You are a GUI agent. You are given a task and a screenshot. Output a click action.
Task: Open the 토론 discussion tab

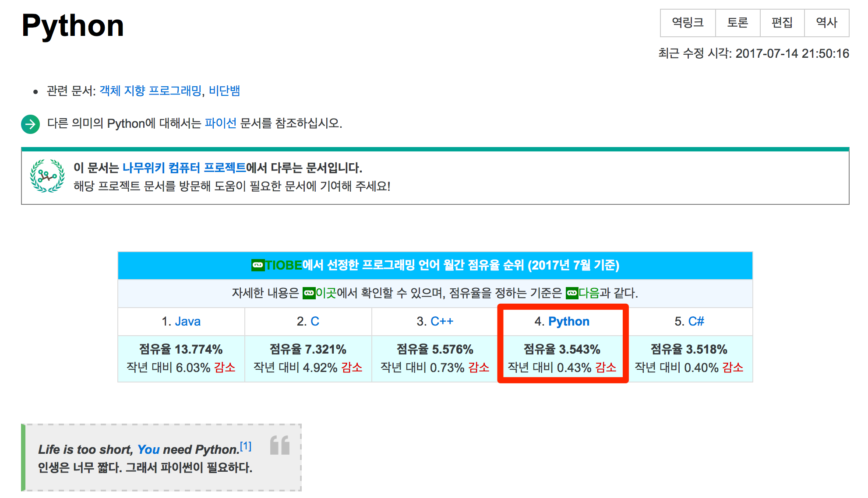pos(737,23)
